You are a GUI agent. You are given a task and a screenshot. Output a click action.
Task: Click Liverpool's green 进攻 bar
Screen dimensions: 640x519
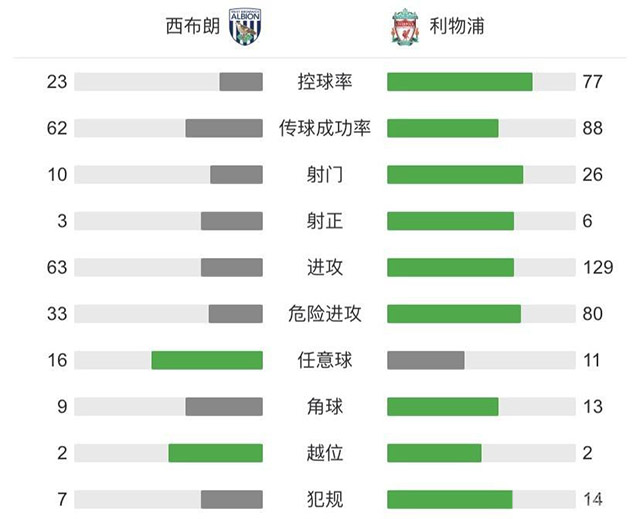[450, 267]
